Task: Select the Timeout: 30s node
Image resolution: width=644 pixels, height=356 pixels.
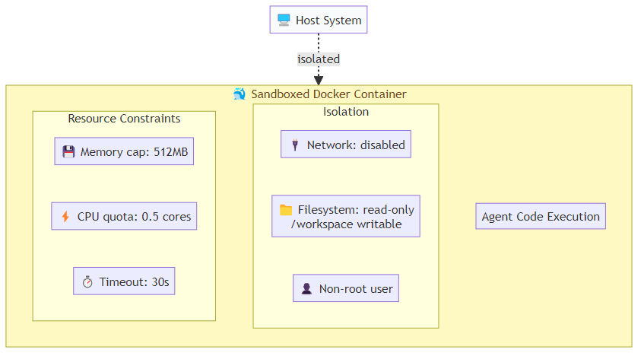Action: (124, 281)
